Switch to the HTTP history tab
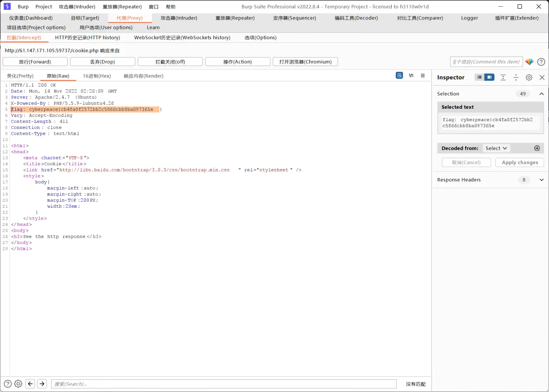 click(x=87, y=37)
